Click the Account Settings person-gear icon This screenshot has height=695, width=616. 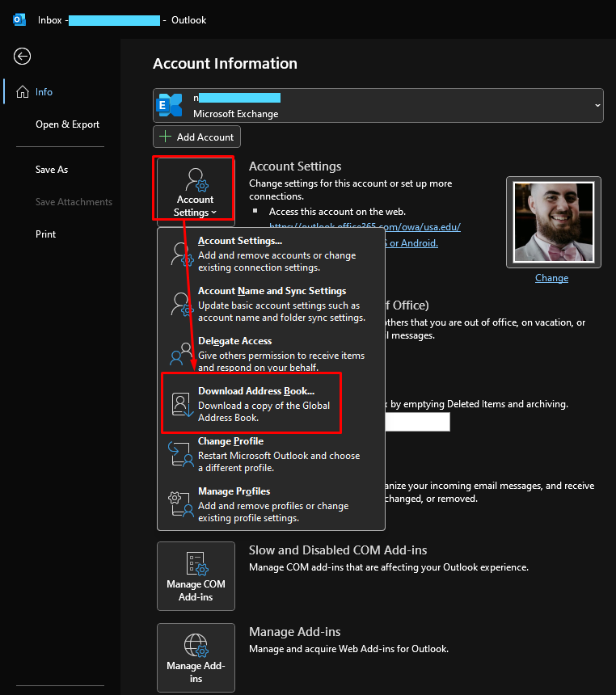coord(196,179)
